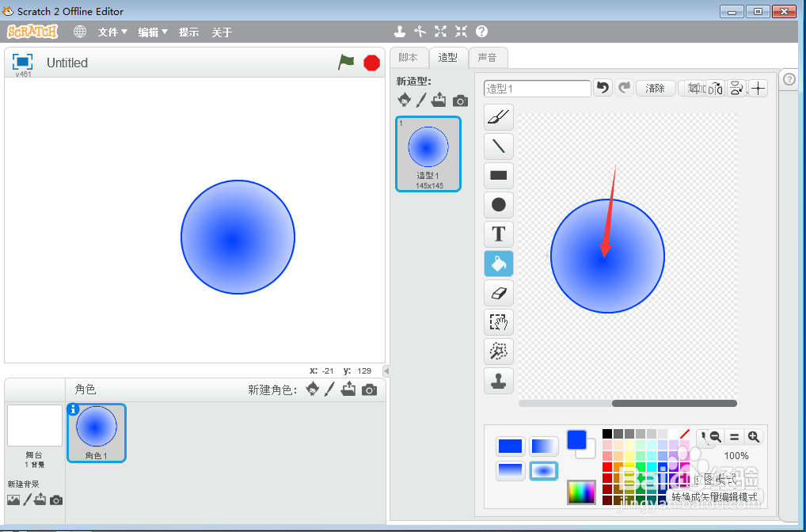
Task: Paint a new sprite
Action: point(329,389)
